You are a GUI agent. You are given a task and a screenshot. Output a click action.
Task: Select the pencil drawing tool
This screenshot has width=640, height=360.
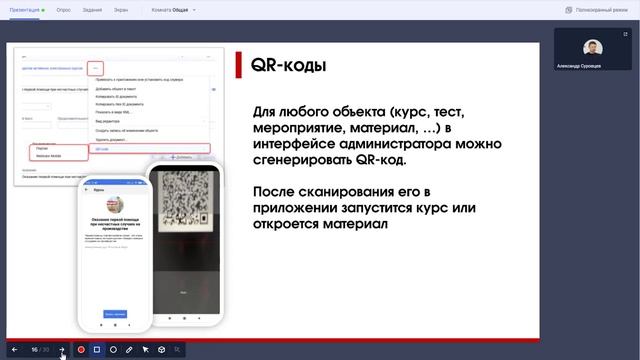[129, 349]
